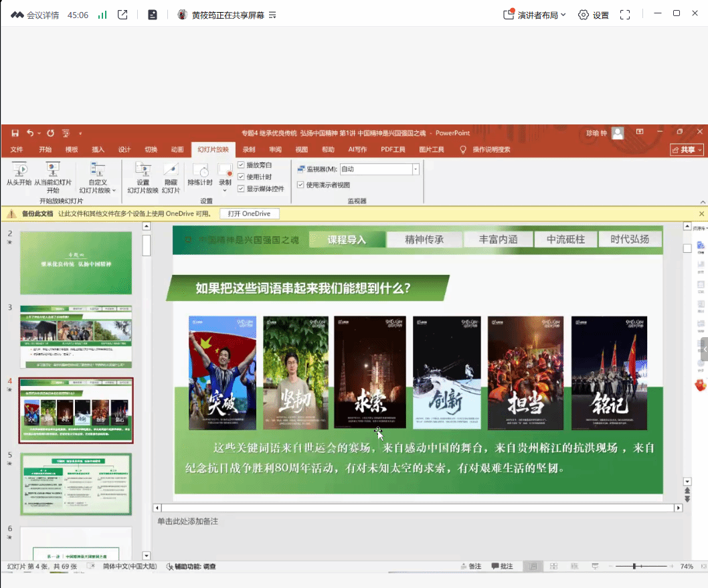The height and width of the screenshot is (588, 708).
Task: Open Set Up Slide Show (设置幻灯片放映)
Action: (x=143, y=170)
